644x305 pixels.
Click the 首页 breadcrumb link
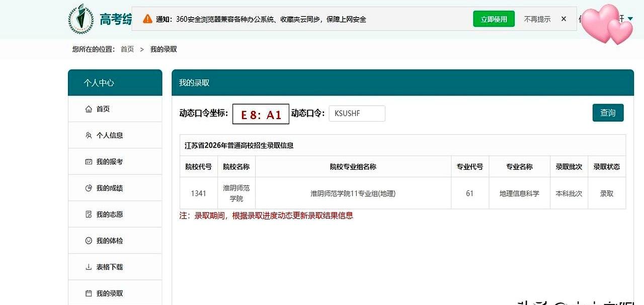(x=127, y=49)
